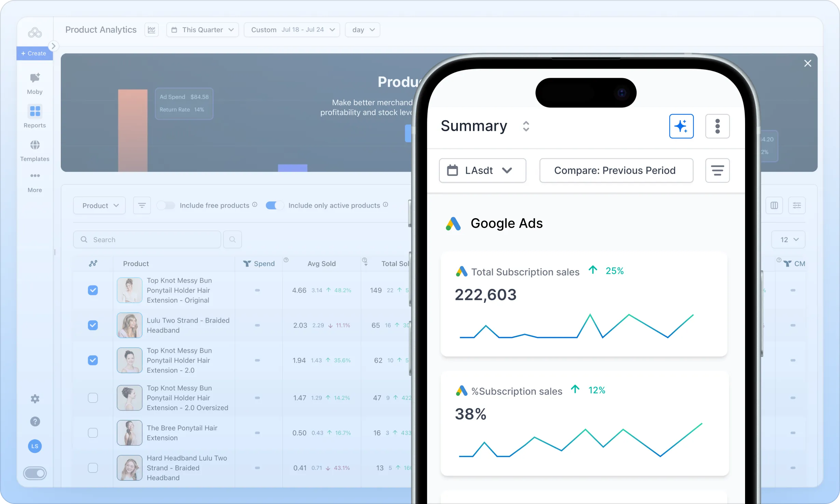Open the three-dot menu in Summary header
The height and width of the screenshot is (504, 840).
click(x=717, y=126)
